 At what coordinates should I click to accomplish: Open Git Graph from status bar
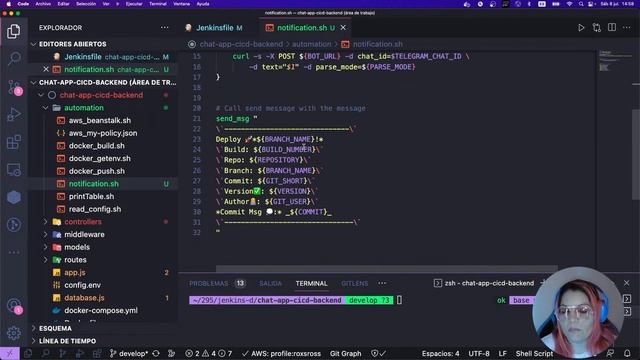(345, 353)
